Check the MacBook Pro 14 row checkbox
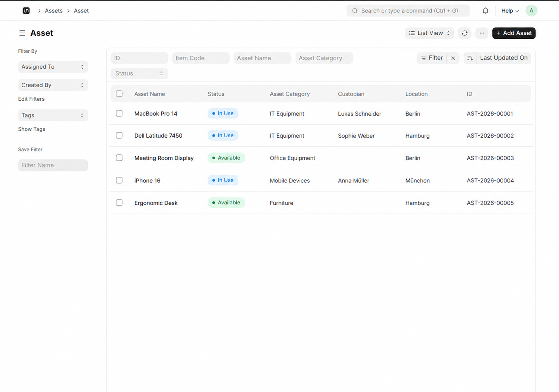Screen dimensions: 559x392 coord(119,113)
